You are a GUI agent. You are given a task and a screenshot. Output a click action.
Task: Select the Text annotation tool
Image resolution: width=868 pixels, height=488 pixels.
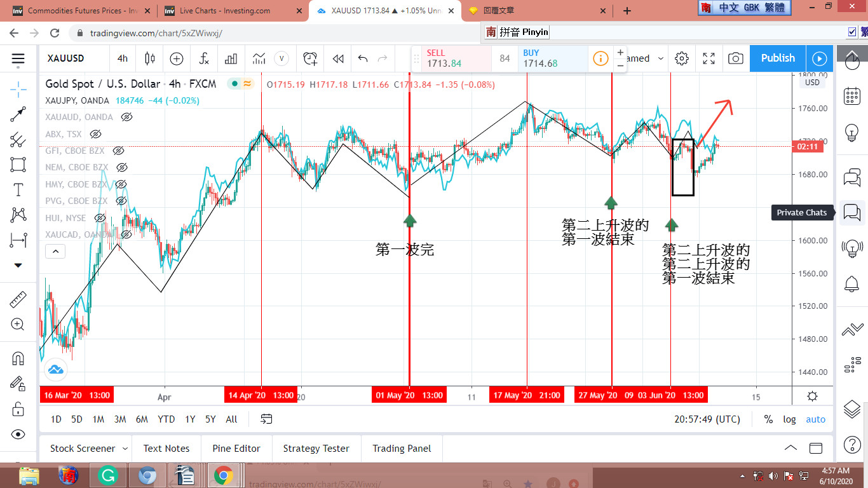pyautogui.click(x=18, y=189)
